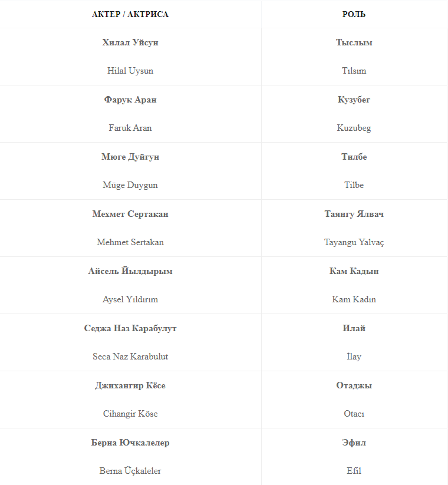The height and width of the screenshot is (485, 448).
Task: Click the actress name "Берна Ючкалелер"
Action: 130,443
